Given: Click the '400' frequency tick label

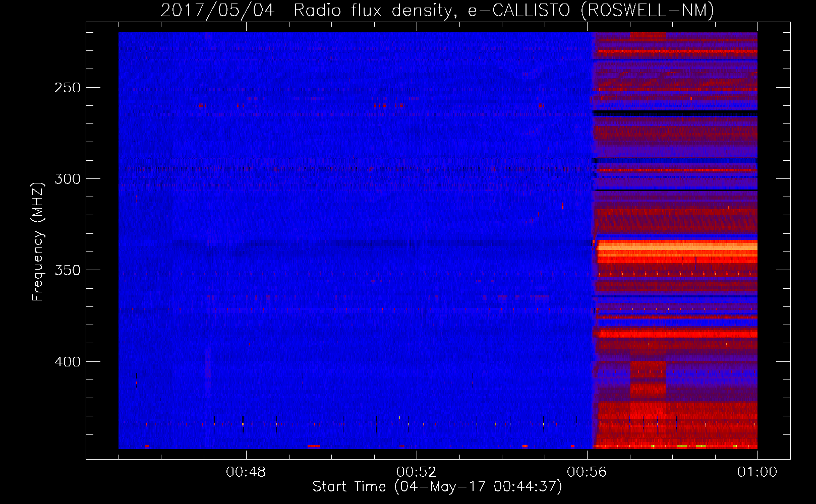Looking at the screenshot, I should [x=68, y=362].
